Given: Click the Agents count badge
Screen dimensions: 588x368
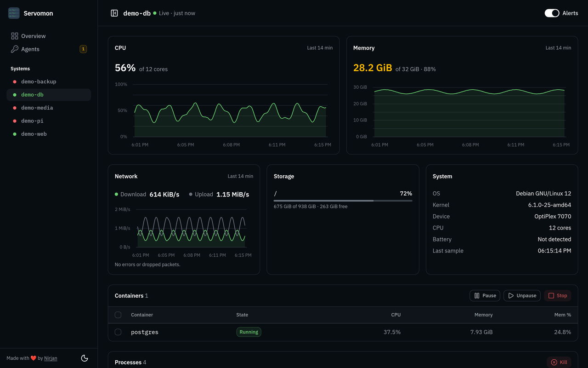Looking at the screenshot, I should coord(83,49).
